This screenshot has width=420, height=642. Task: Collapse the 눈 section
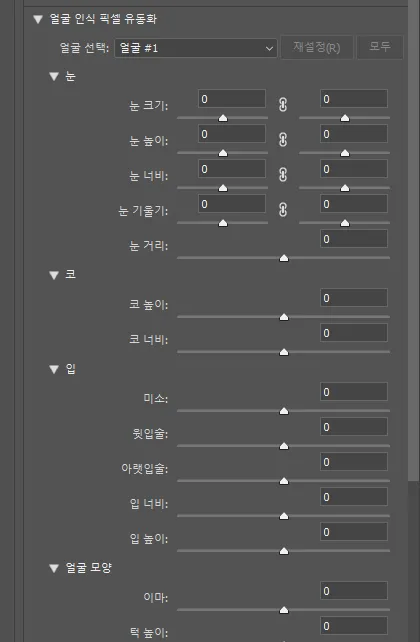54,76
